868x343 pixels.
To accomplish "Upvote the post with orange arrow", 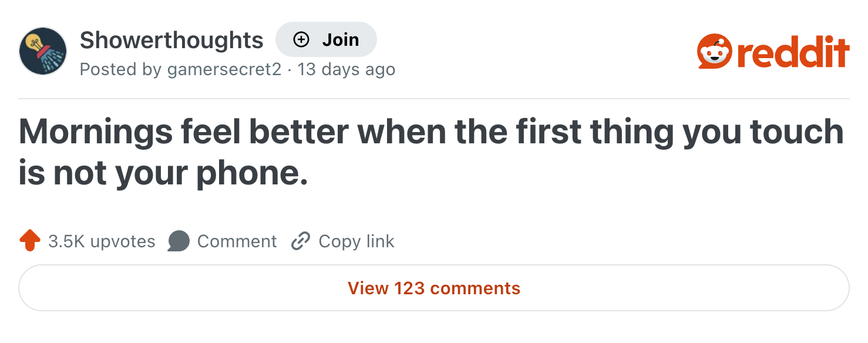I will (x=30, y=241).
